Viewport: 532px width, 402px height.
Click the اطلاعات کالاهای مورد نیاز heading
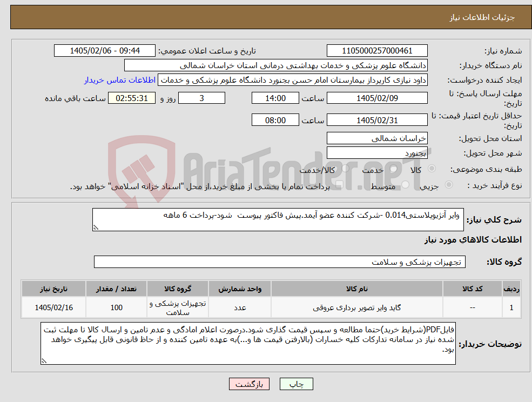[473, 240]
